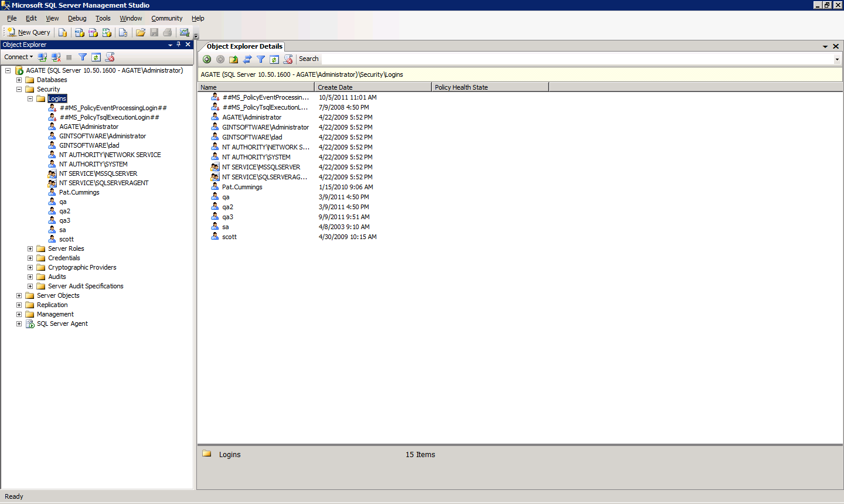Start a new Analysis Services XMLA query

107,32
